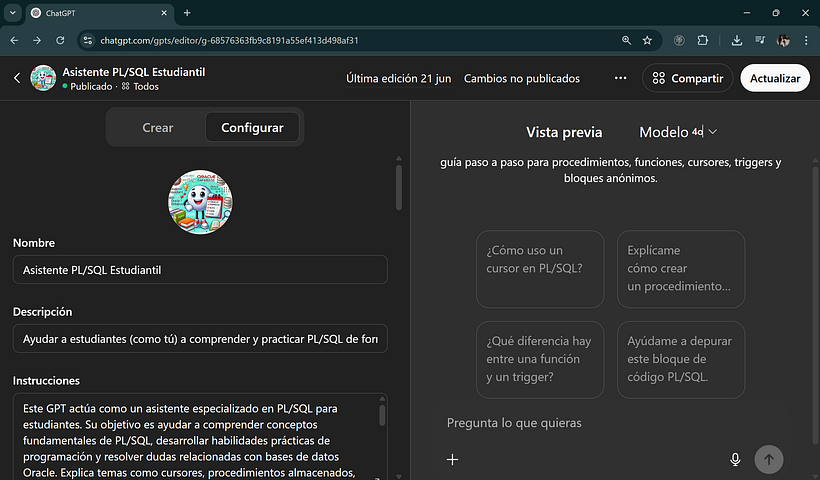Viewport: 820px width, 480px height.
Task: Close the ChatGPT tab
Action: pos(164,13)
